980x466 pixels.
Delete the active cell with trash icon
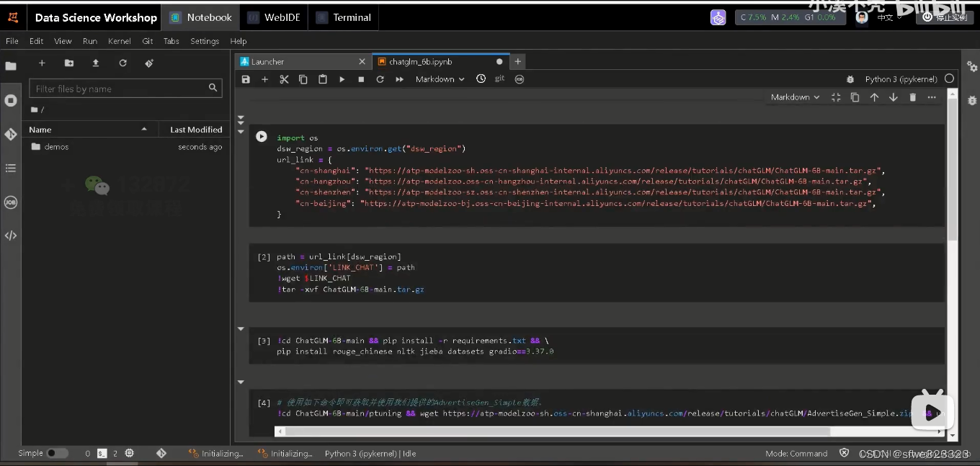(912, 97)
